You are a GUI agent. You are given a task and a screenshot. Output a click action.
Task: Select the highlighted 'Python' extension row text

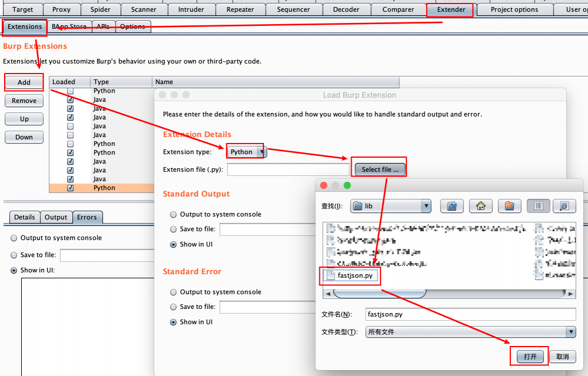coord(104,188)
